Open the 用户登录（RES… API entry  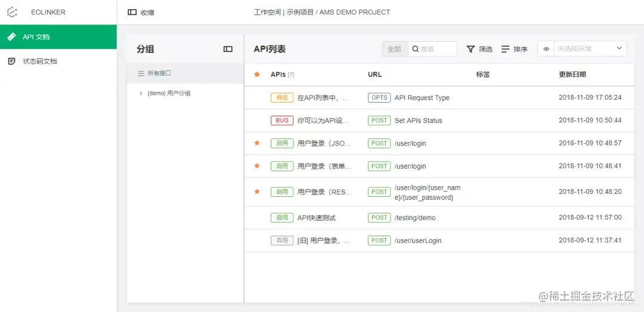pyautogui.click(x=324, y=192)
